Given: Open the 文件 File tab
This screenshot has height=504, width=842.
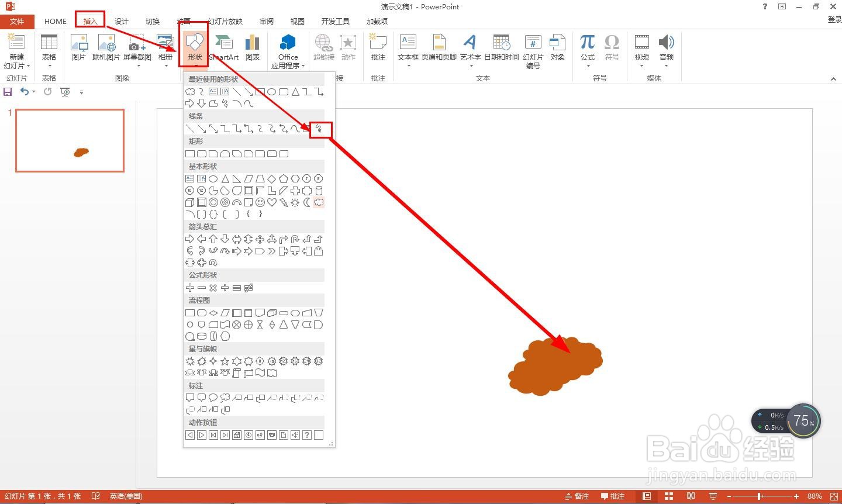Looking at the screenshot, I should pos(17,21).
